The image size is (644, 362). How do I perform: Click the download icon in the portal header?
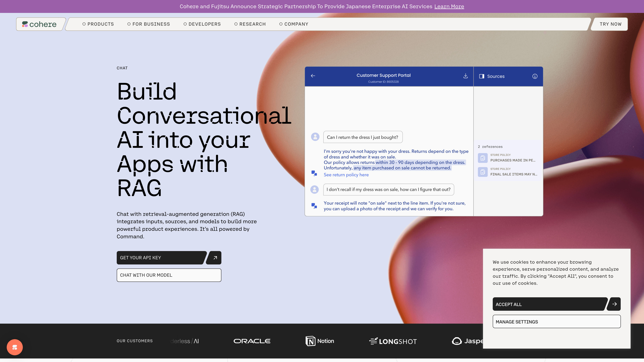point(466,76)
